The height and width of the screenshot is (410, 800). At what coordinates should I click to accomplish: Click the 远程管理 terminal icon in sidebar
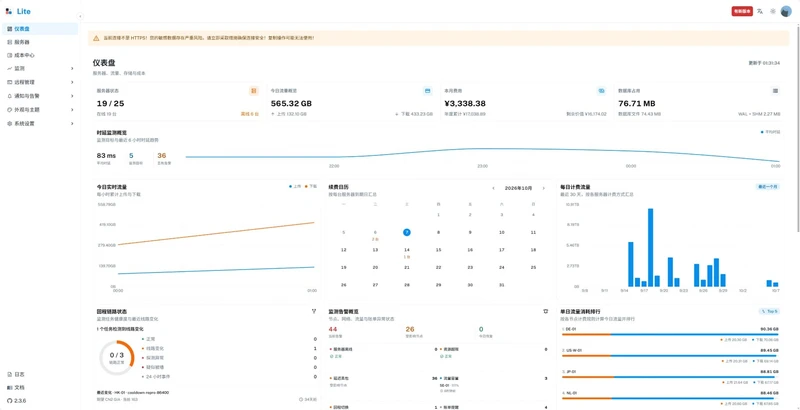(9, 82)
